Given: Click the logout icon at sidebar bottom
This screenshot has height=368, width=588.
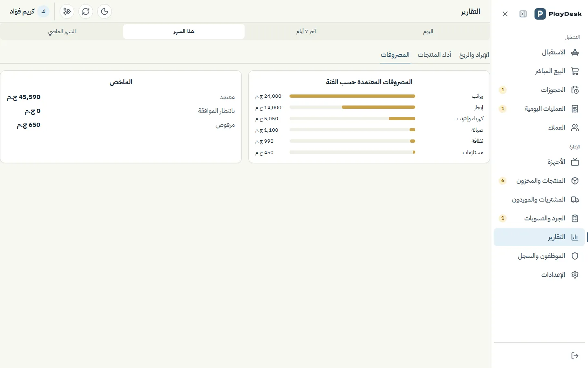Looking at the screenshot, I should pos(575,356).
